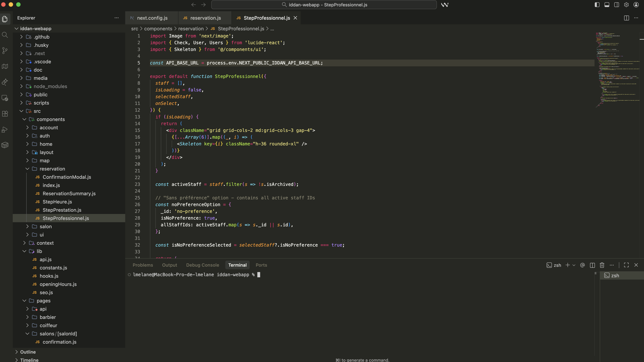Split the terminal

(592, 265)
